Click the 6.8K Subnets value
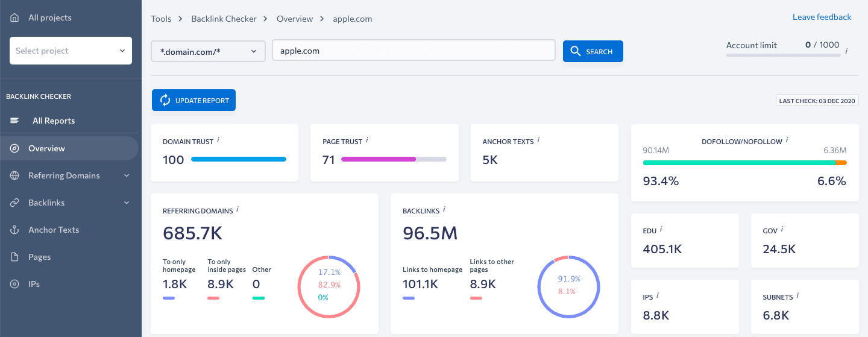868x337 pixels. coord(776,315)
